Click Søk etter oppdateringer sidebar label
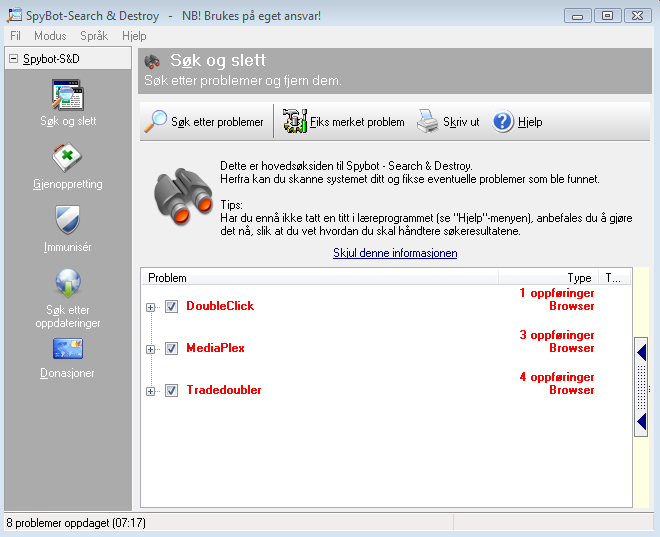 (x=68, y=316)
